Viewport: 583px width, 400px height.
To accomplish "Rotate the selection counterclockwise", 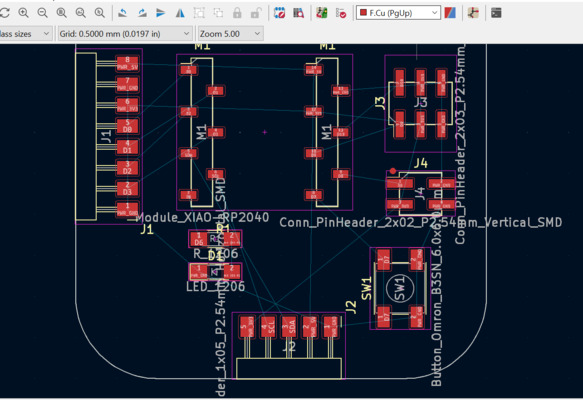I will tap(123, 13).
